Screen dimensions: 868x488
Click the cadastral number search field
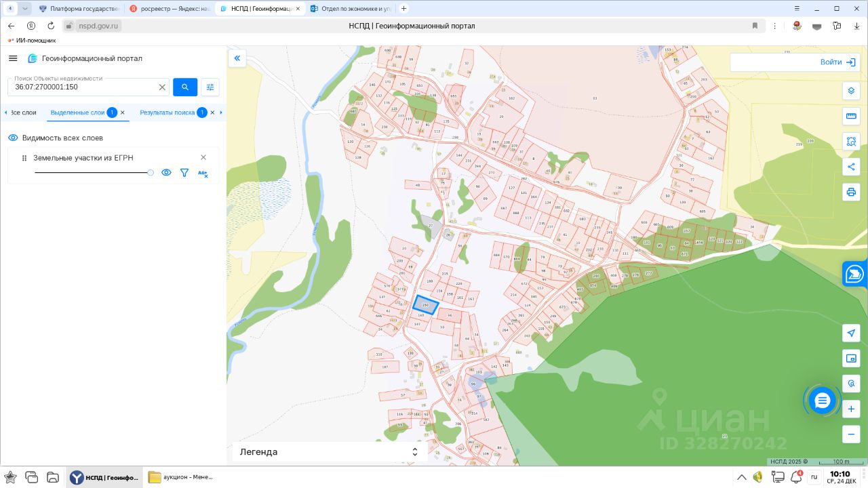(81, 87)
